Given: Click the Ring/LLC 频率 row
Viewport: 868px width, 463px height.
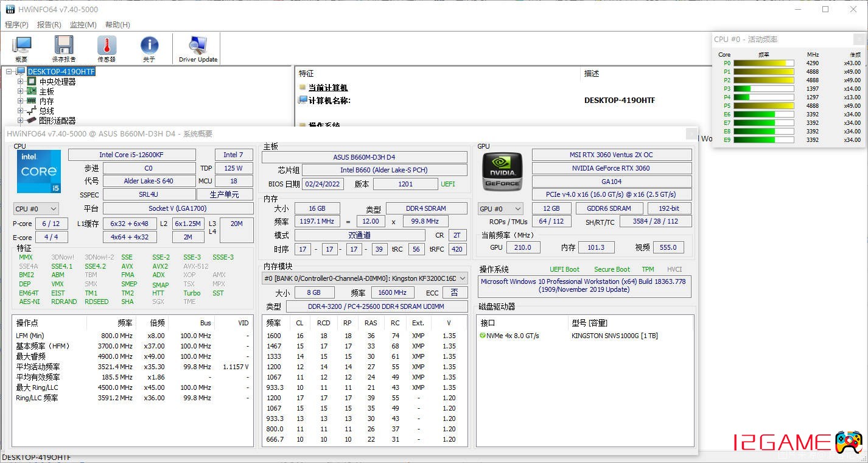Looking at the screenshot, I should [x=133, y=398].
